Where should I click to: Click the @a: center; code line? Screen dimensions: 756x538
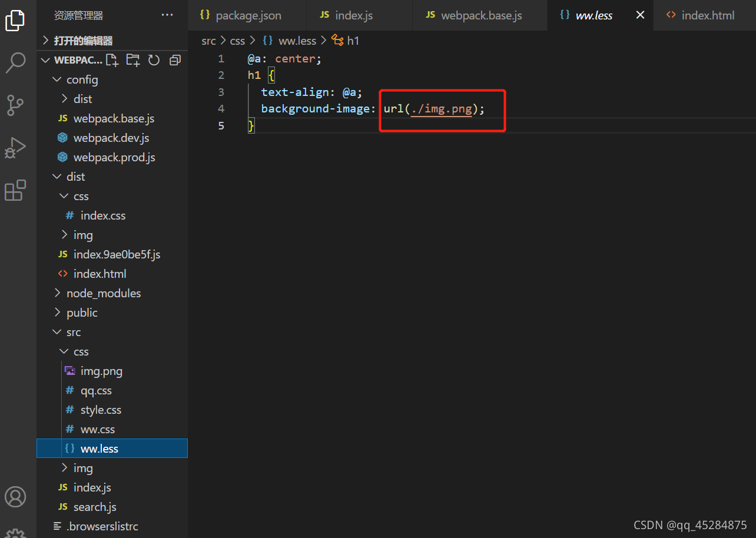pyautogui.click(x=285, y=58)
